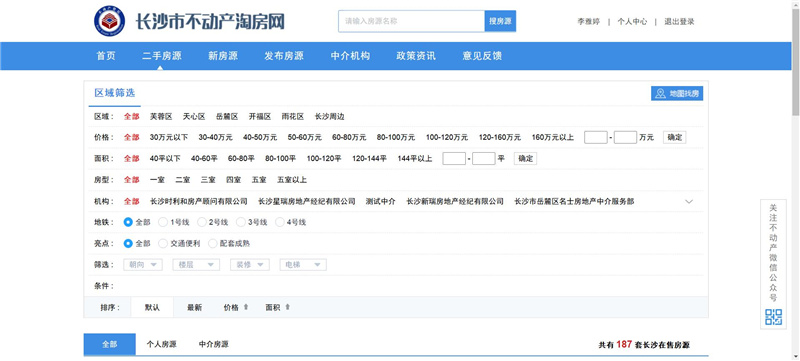800x361 pixels.
Task: Filter by 芙蓉区 district
Action: point(161,116)
